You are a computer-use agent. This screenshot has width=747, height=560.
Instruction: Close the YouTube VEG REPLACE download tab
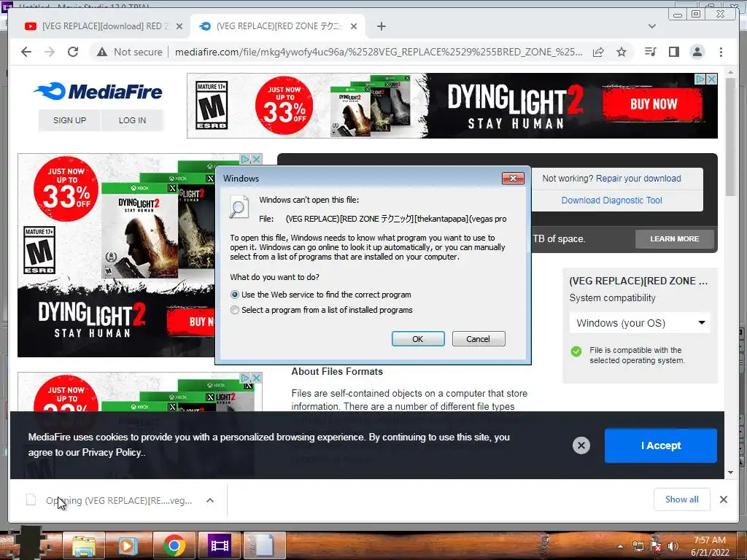pos(179,26)
